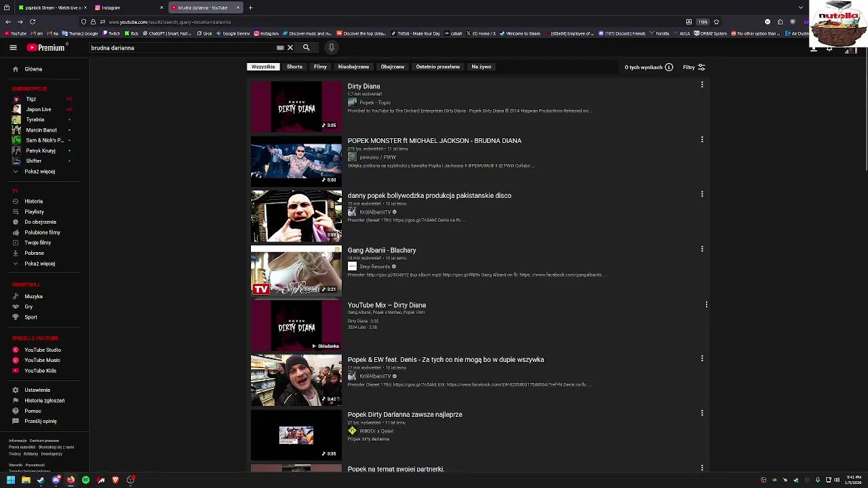Start voice search with the microphone
868x488 pixels.
pos(331,47)
